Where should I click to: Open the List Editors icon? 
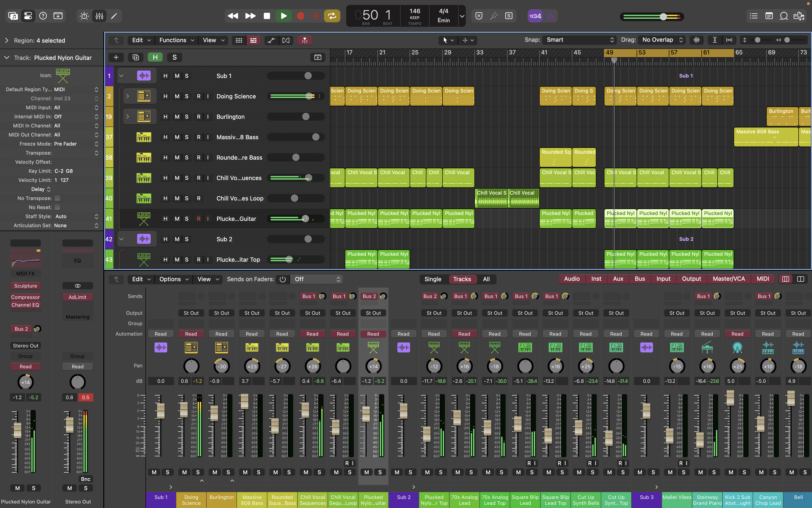754,16
